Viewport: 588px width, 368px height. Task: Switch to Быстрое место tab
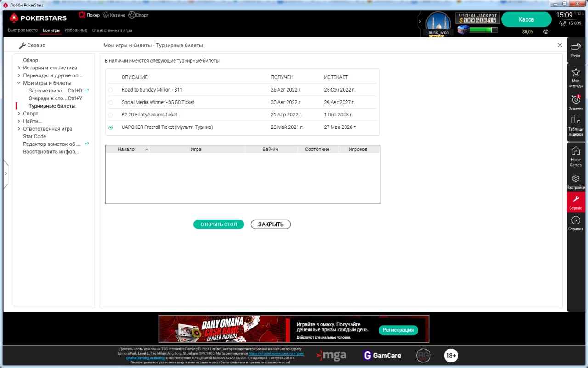[x=23, y=30]
